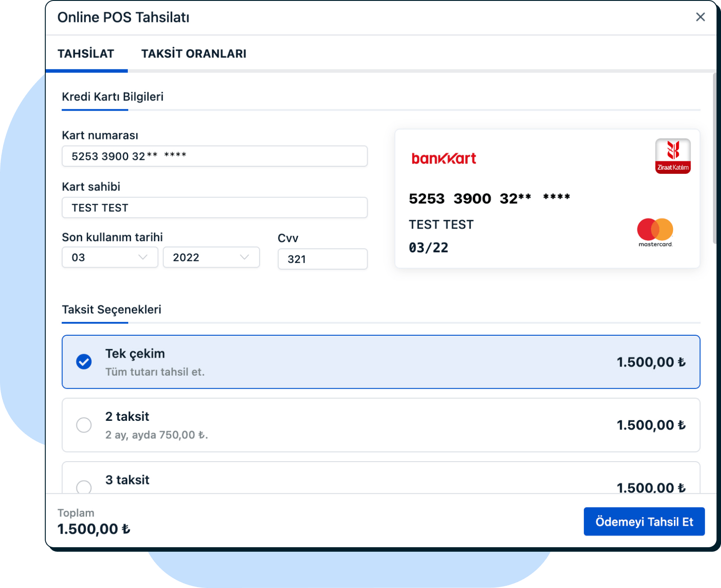Close the Online POS Tahsilatı dialog
721x588 pixels.
pos(700,17)
